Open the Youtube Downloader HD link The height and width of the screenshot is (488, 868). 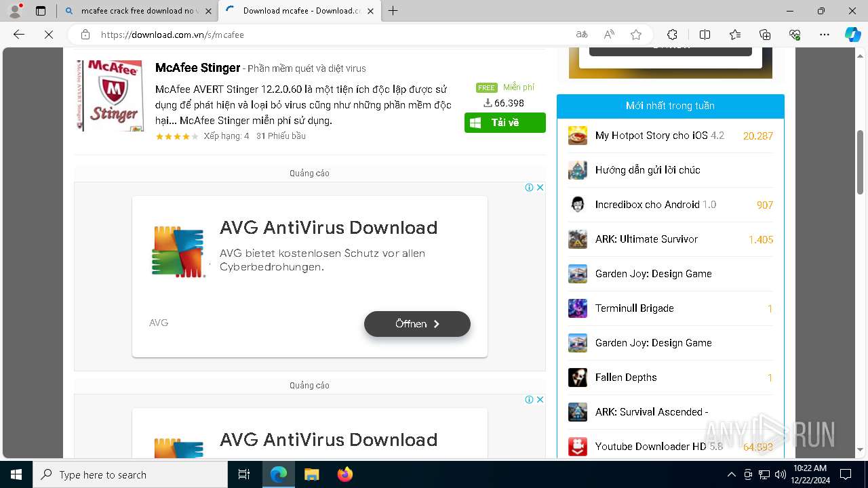point(651,447)
